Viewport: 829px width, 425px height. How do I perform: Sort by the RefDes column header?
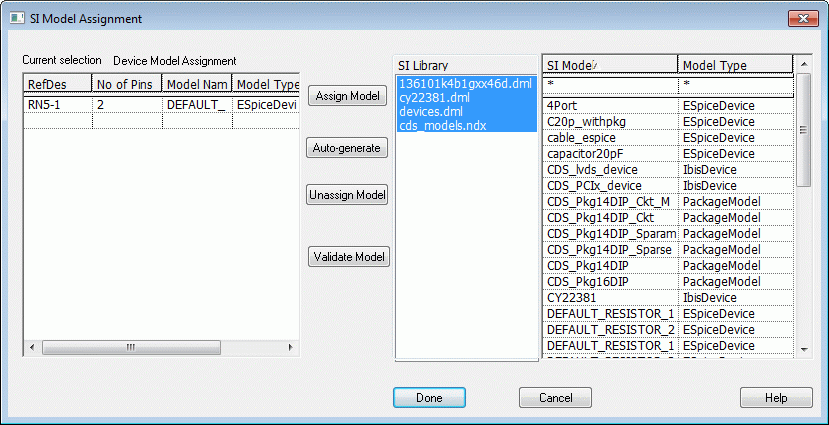point(56,85)
